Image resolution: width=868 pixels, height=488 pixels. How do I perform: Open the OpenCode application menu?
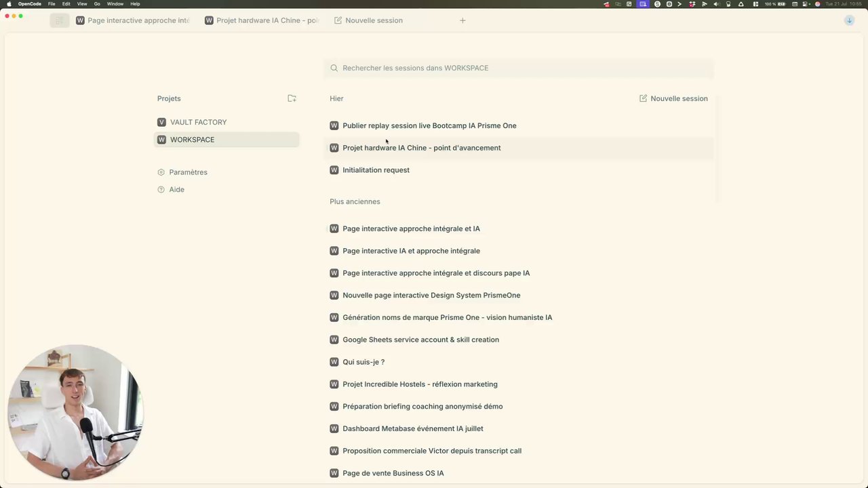pos(30,4)
